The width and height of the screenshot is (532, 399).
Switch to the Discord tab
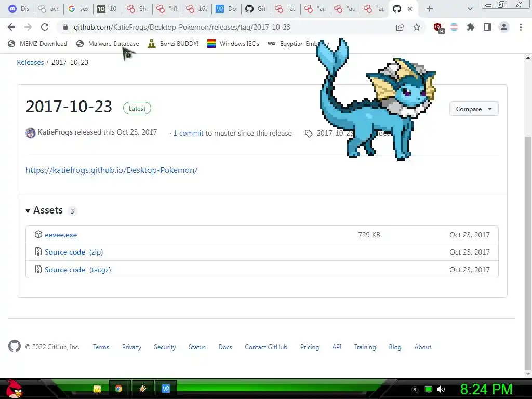[x=19, y=9]
